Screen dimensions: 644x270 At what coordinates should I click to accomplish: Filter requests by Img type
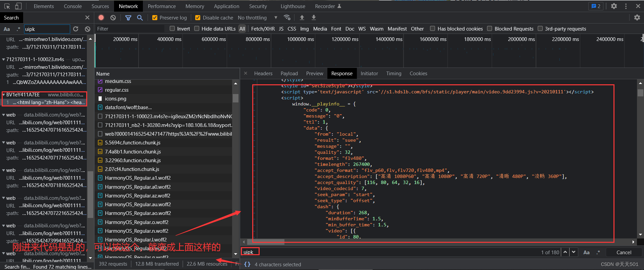coord(305,29)
